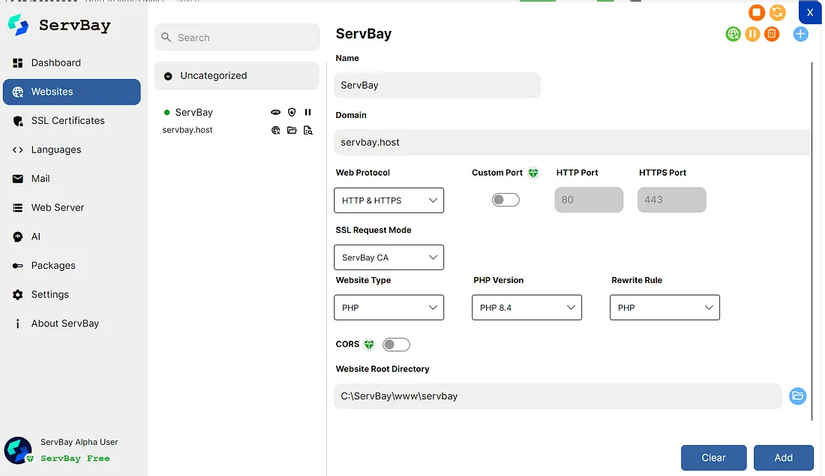Click the ServBay Free plan label

pos(75,458)
